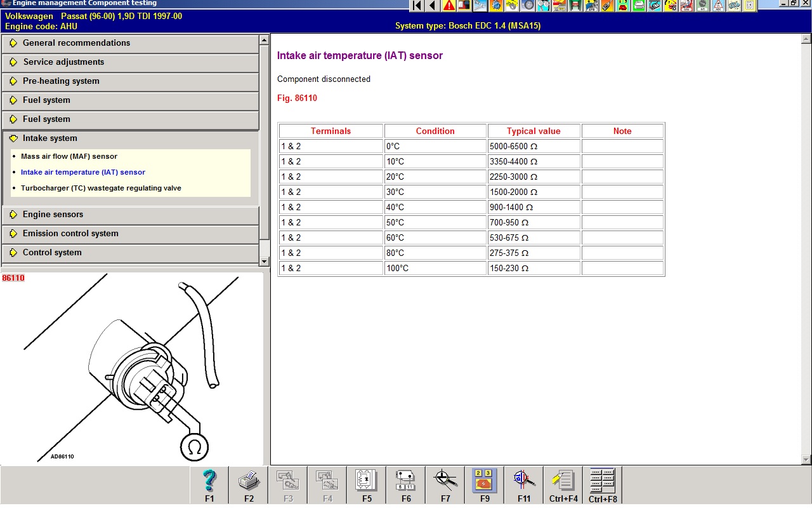Open the F5 wiring diagram icon

(x=367, y=485)
